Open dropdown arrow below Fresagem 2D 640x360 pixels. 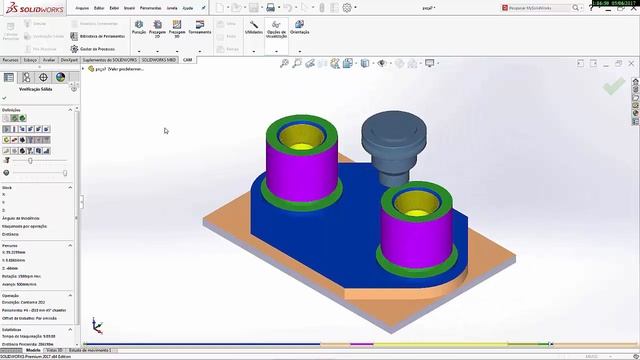pyautogui.click(x=157, y=51)
